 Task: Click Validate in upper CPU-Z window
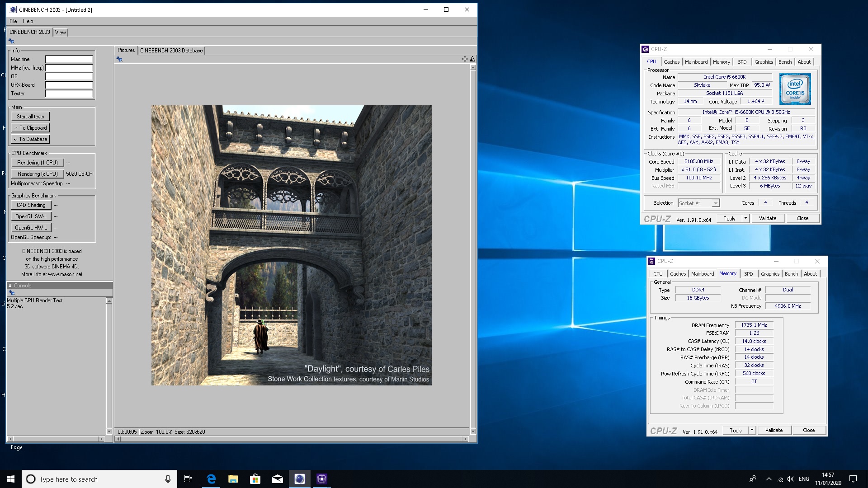tap(768, 218)
